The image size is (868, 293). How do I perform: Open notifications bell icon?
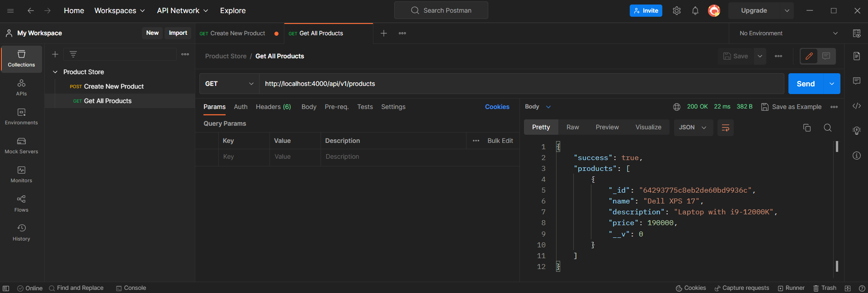click(695, 11)
